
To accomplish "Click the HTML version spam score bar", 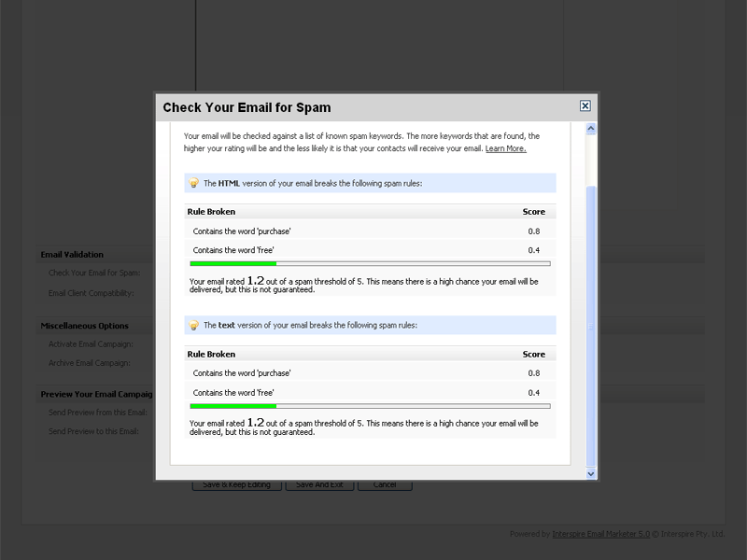I will coord(370,264).
